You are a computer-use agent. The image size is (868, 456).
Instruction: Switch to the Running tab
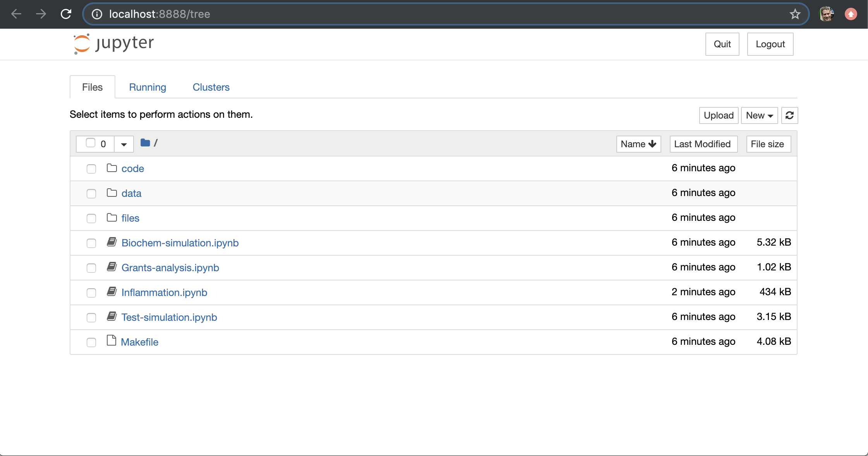point(148,87)
